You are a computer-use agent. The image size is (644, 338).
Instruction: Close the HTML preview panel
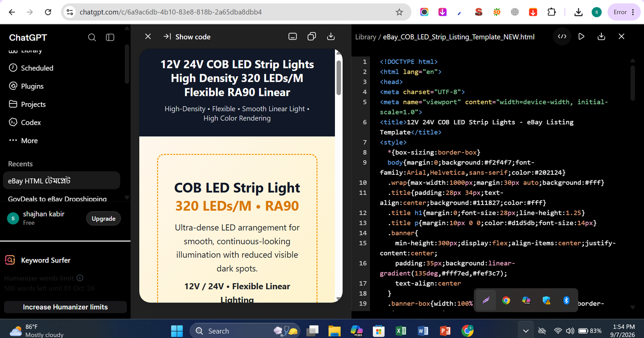click(148, 37)
